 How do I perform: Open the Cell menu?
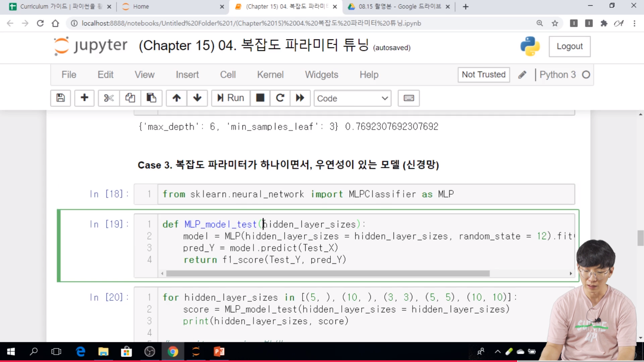pyautogui.click(x=228, y=74)
